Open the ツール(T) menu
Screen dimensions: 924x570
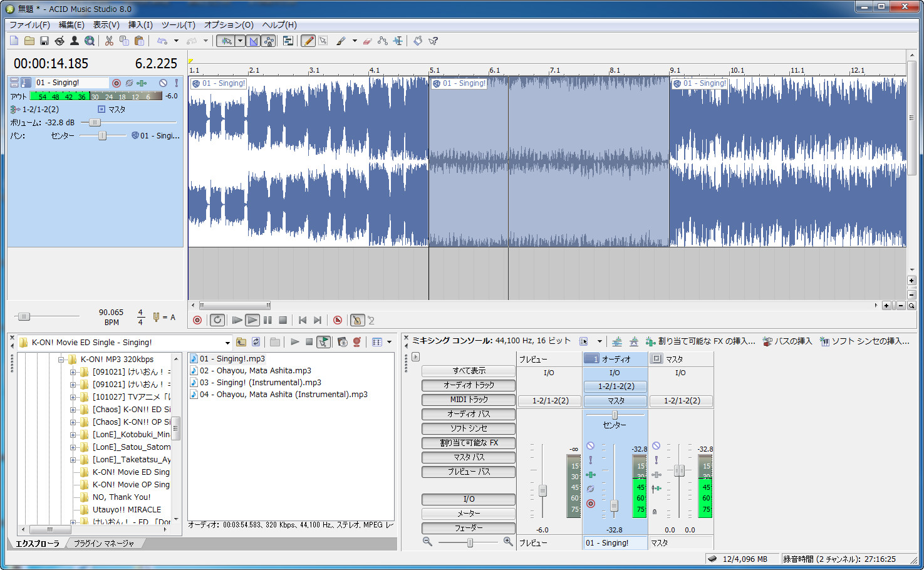click(x=179, y=25)
